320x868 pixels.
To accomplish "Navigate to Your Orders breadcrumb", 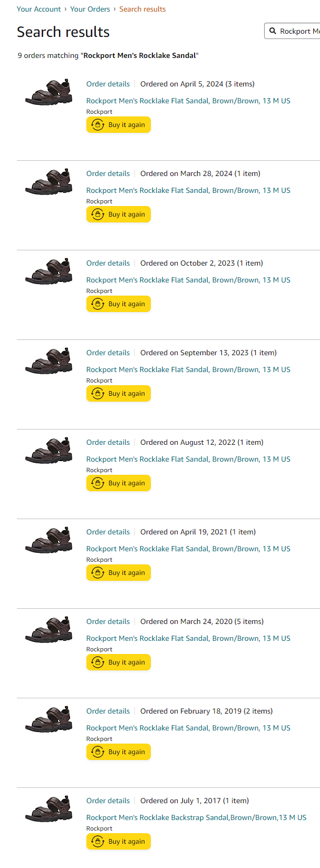I will tap(90, 9).
